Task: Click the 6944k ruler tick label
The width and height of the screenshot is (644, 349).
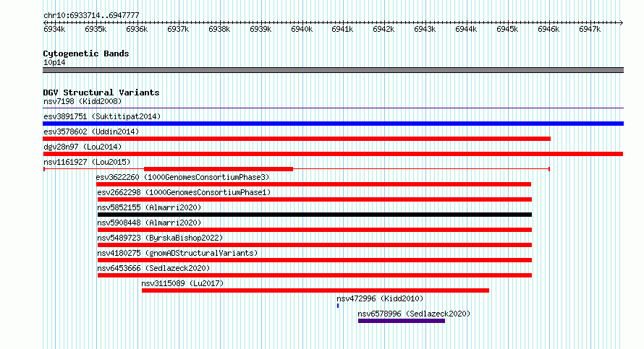Action: [x=466, y=29]
